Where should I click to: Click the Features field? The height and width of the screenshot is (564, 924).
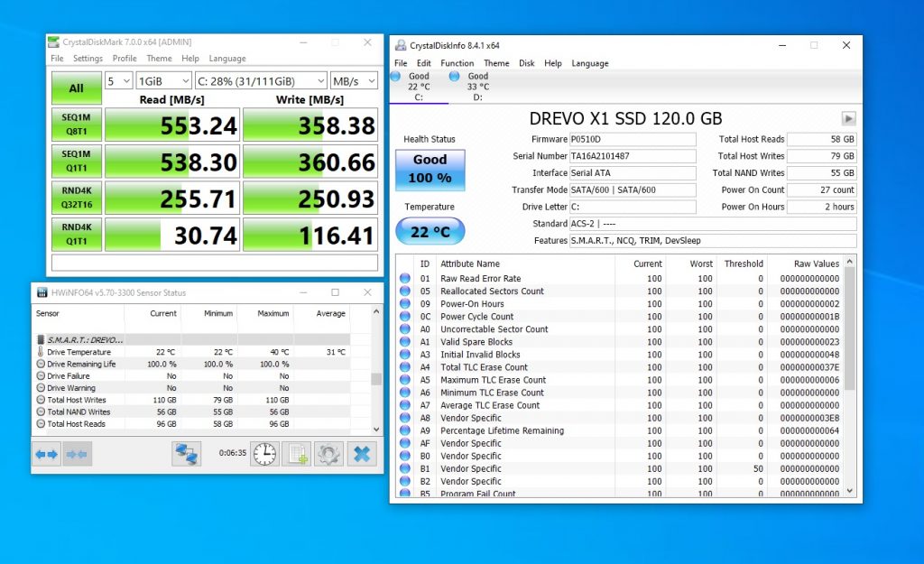pos(713,240)
